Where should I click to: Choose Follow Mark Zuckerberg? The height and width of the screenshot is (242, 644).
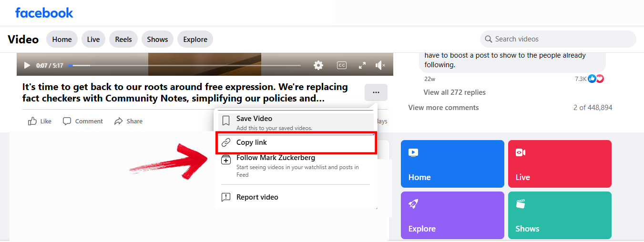click(x=296, y=166)
